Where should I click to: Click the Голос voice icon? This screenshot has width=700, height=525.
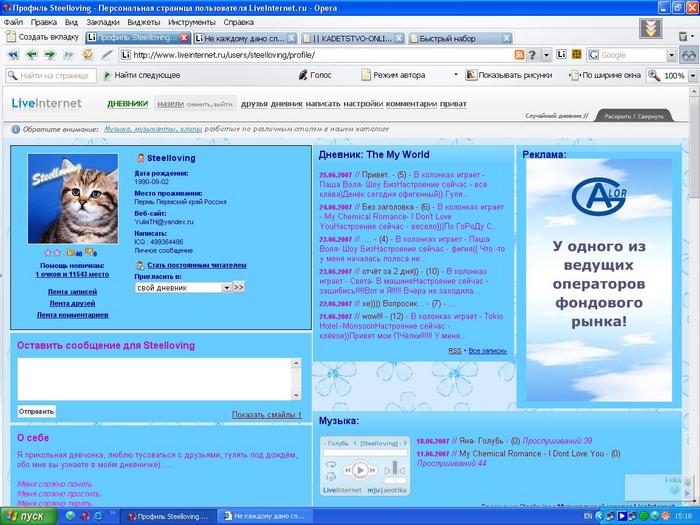(x=303, y=75)
